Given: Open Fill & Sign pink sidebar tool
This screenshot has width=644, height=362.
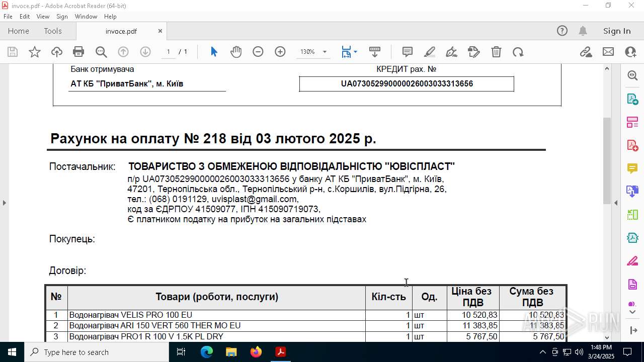Looking at the screenshot, I should coord(632,261).
